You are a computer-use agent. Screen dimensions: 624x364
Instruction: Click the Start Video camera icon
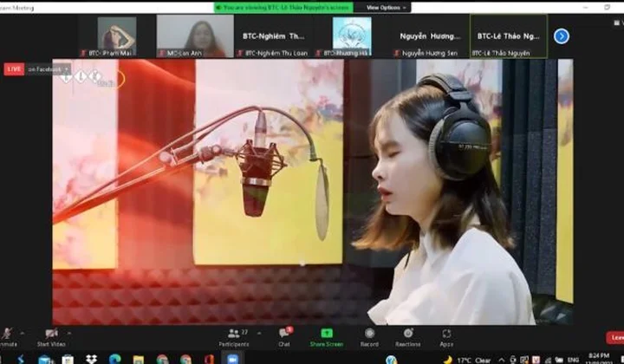point(51,334)
